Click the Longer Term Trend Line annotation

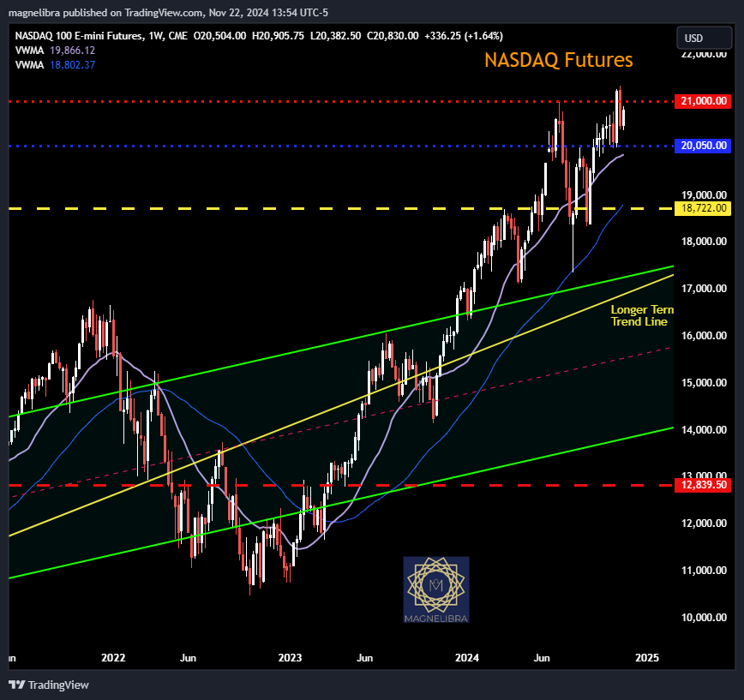click(x=642, y=315)
